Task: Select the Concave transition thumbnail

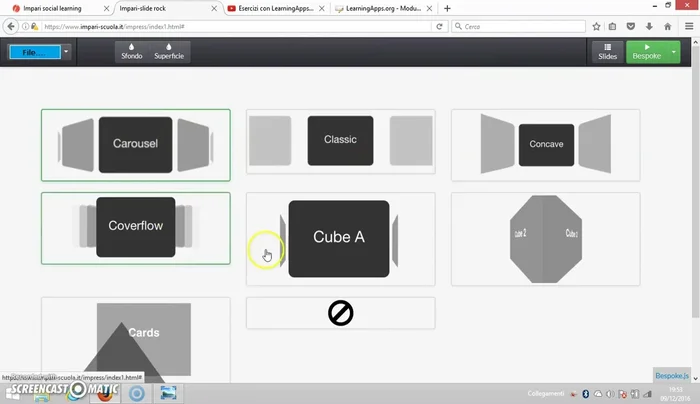Action: point(546,145)
